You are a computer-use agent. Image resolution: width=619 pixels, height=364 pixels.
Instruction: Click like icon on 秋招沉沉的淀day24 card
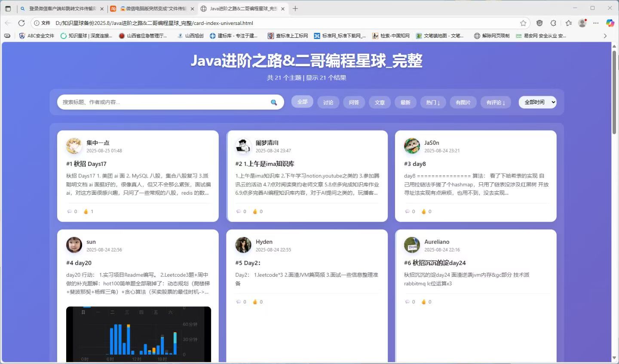[x=424, y=302]
